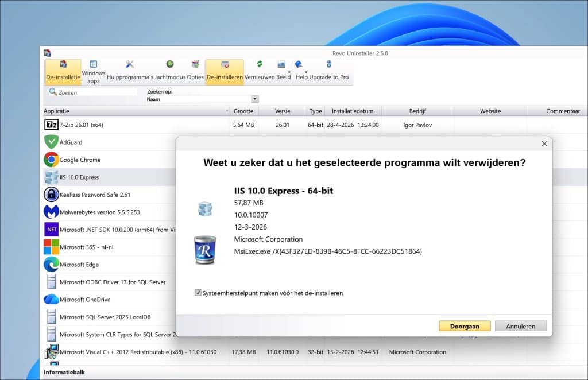Toggle Systeemherstelpunt maken checkbox
This screenshot has height=380, width=588.
[198, 293]
